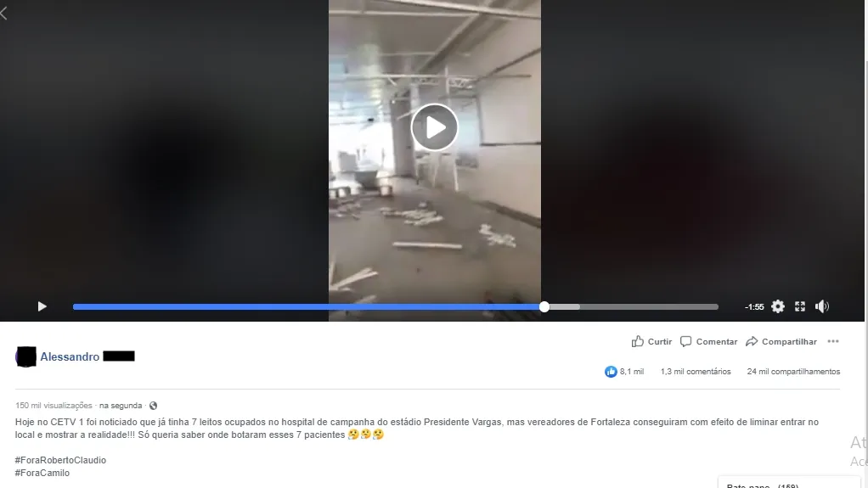Open the three-dot post options menu
868x488 pixels.
click(x=833, y=341)
